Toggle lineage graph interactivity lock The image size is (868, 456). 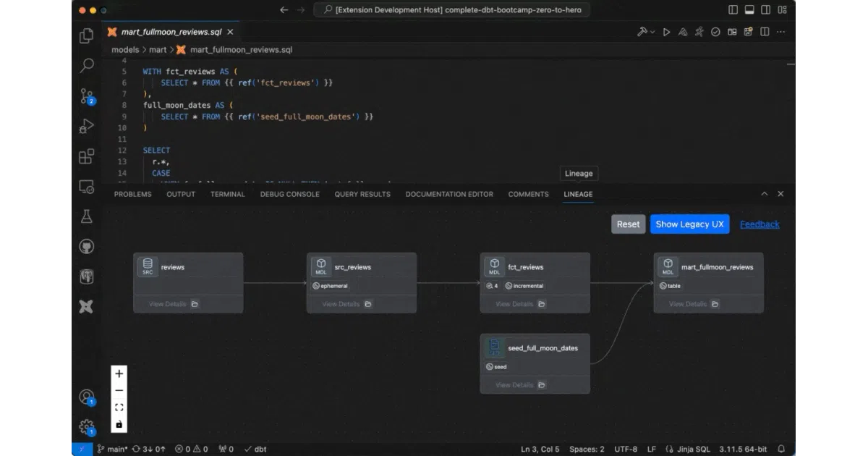(119, 425)
